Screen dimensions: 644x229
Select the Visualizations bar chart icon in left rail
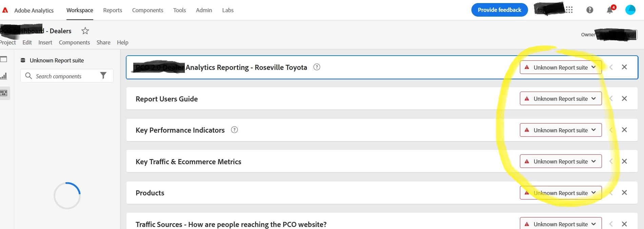(x=4, y=76)
